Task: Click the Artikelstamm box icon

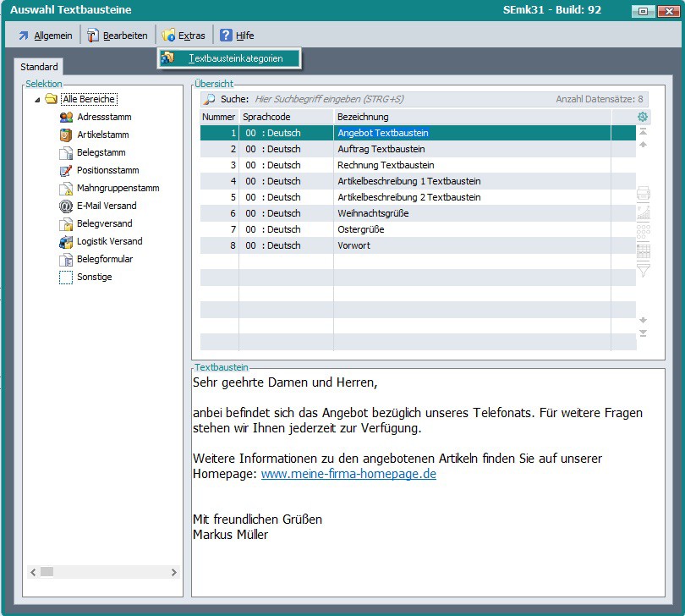Action: point(66,135)
